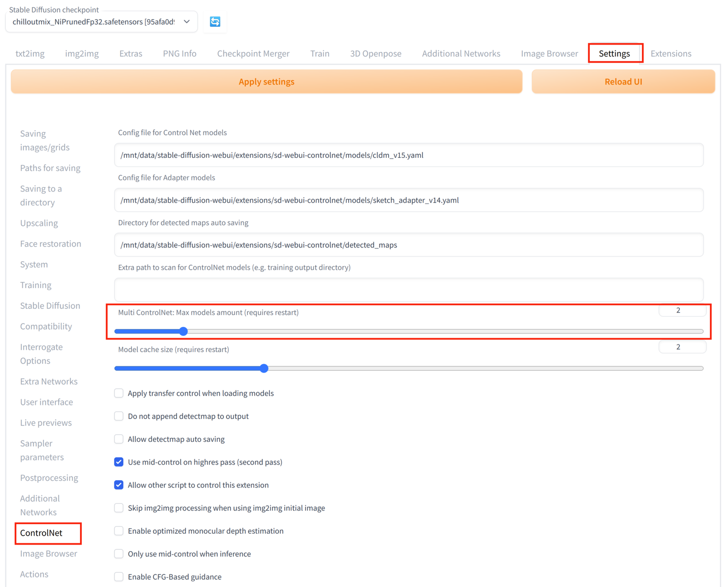Edit the Model cache size value box
Screen dimensions: 728x587
pyautogui.click(x=682, y=347)
